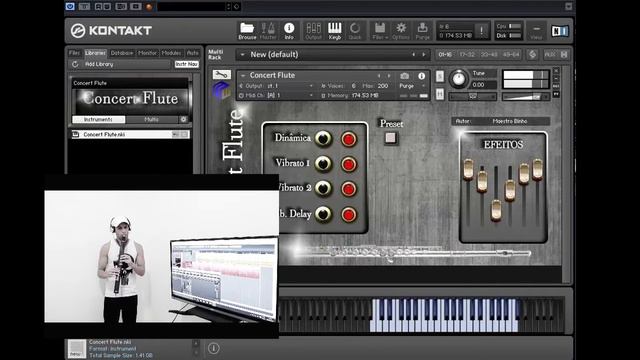
Task: Switch to the Database tab
Action: [x=122, y=53]
